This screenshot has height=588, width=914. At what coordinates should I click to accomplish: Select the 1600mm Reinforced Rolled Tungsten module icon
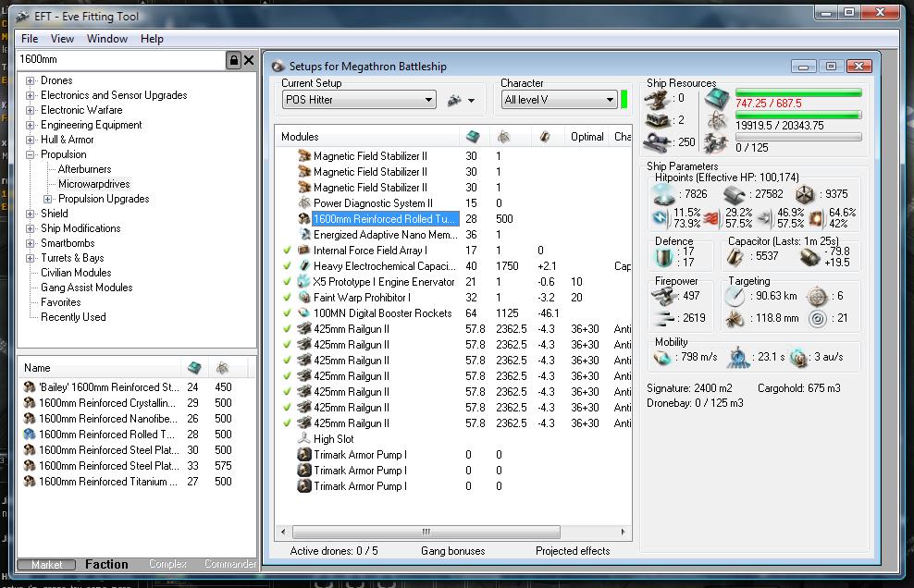[x=303, y=219]
